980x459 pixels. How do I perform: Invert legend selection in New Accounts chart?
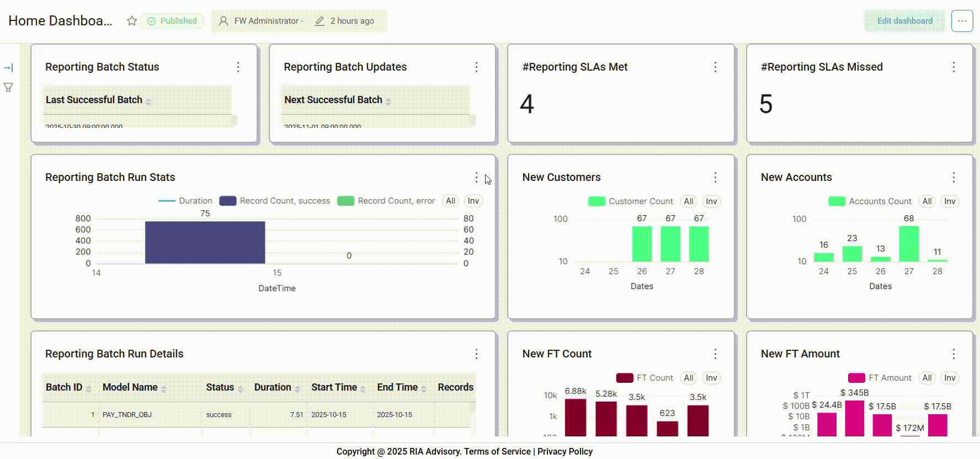949,201
